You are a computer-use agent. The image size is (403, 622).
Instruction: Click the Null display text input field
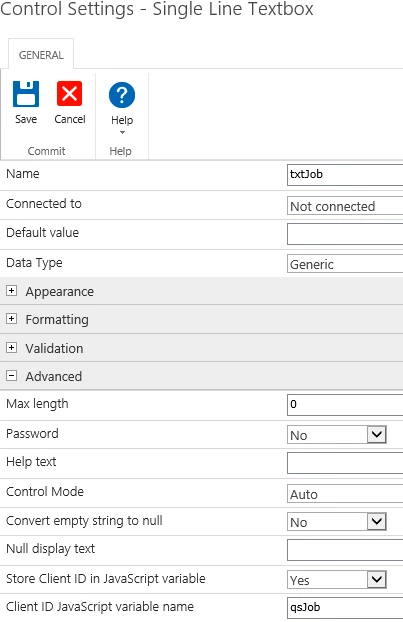coord(345,550)
